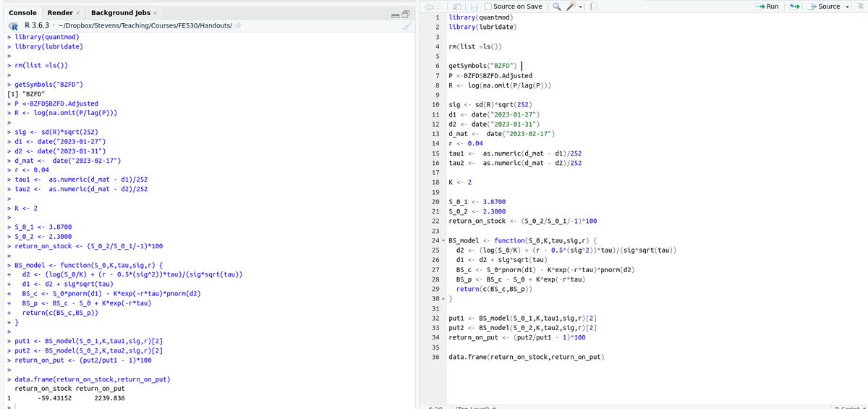Collapse the BS_model function fold arrow at line 24
Image resolution: width=868 pixels, height=409 pixels.
coord(443,240)
